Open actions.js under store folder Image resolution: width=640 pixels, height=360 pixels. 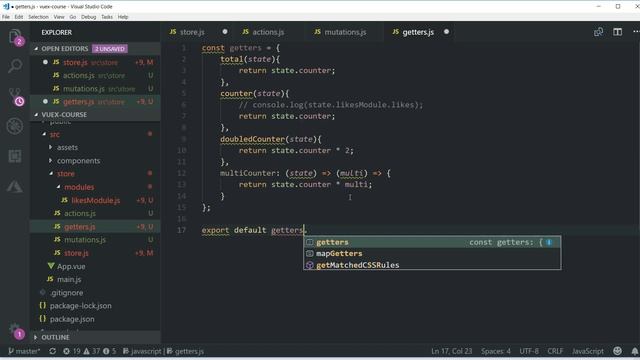[x=96, y=213]
